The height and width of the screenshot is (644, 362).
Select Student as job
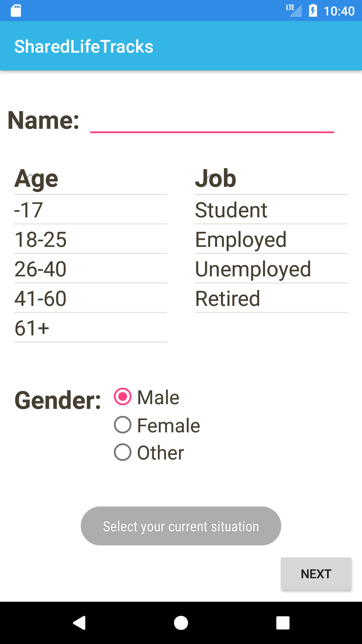[271, 210]
